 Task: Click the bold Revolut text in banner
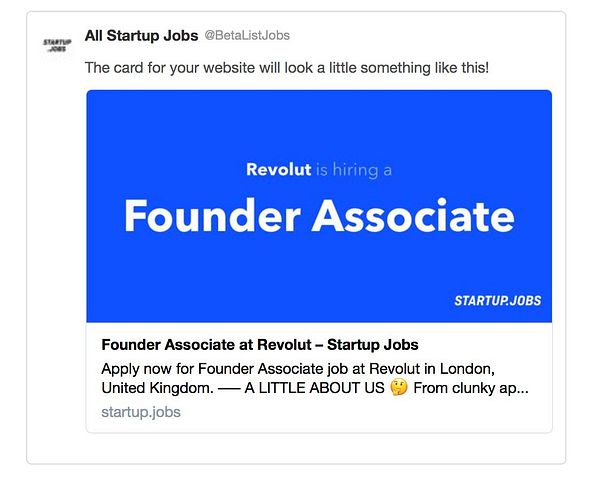point(277,169)
